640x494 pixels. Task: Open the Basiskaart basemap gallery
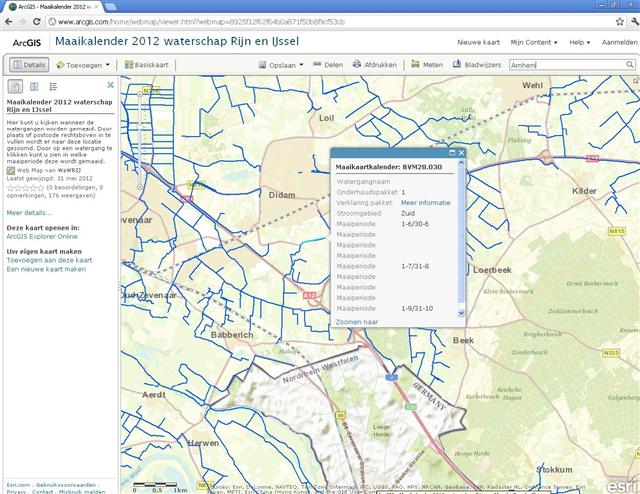click(x=146, y=64)
